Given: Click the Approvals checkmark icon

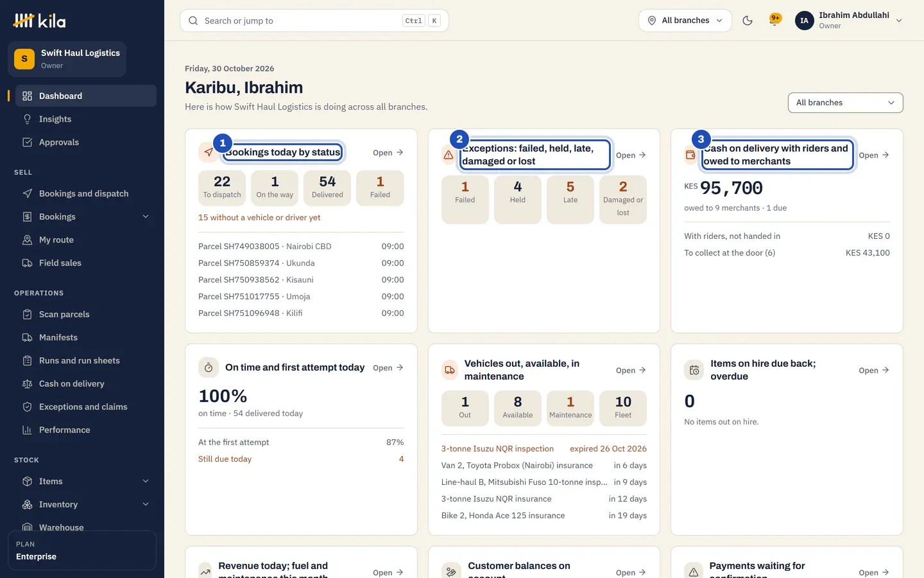Looking at the screenshot, I should click(x=27, y=142).
